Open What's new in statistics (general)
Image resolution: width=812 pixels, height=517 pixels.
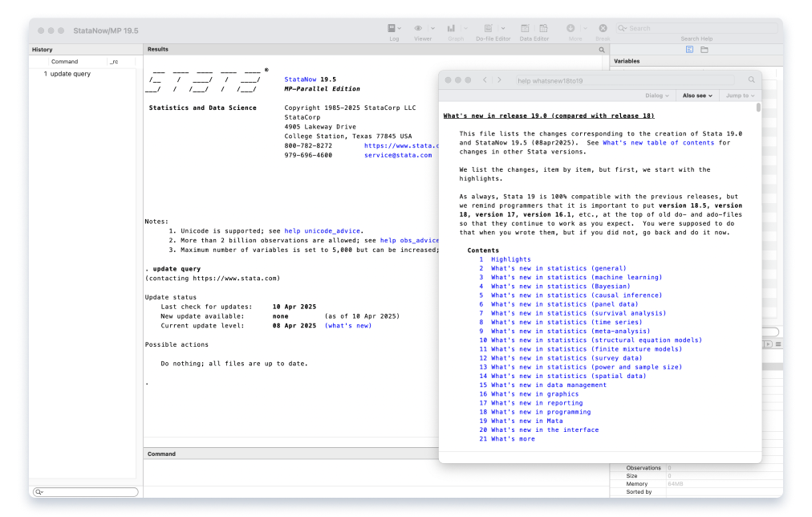click(x=558, y=268)
